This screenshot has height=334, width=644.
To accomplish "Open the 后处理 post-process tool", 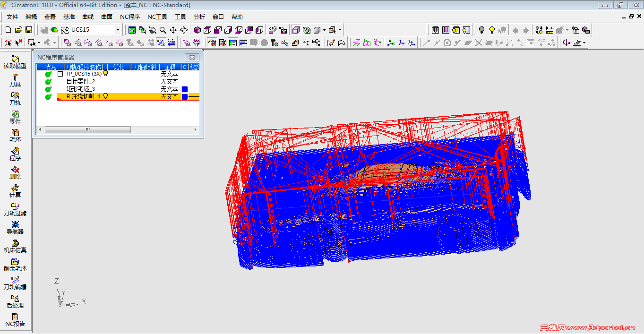I will 15,302.
